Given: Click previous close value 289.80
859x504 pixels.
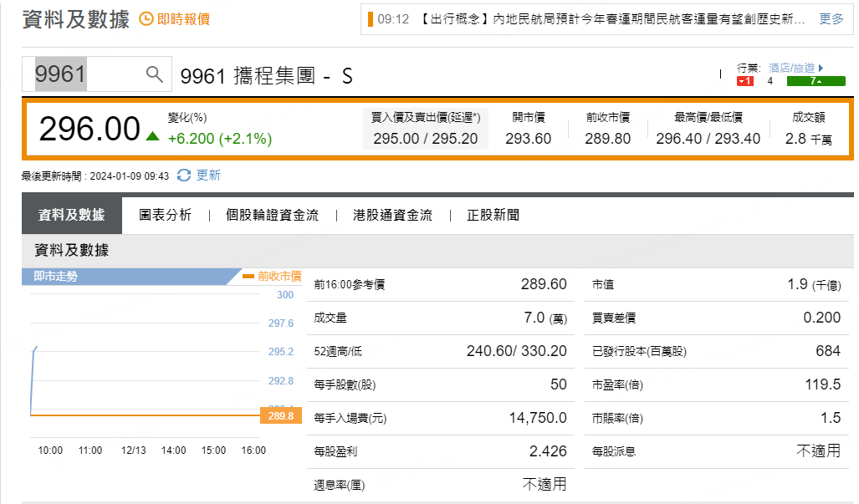Looking at the screenshot, I should click(607, 139).
